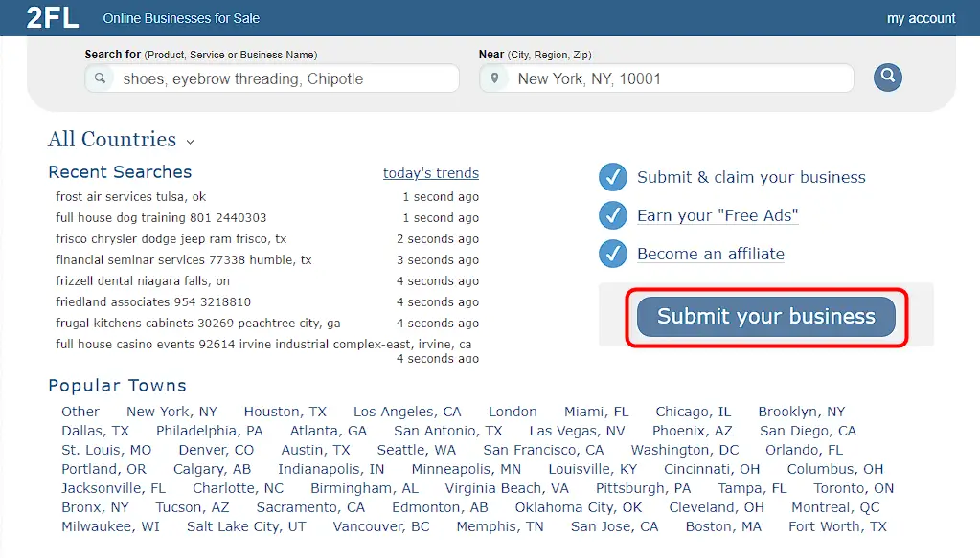Click checkmark icon beside Become an affiliate

612,254
